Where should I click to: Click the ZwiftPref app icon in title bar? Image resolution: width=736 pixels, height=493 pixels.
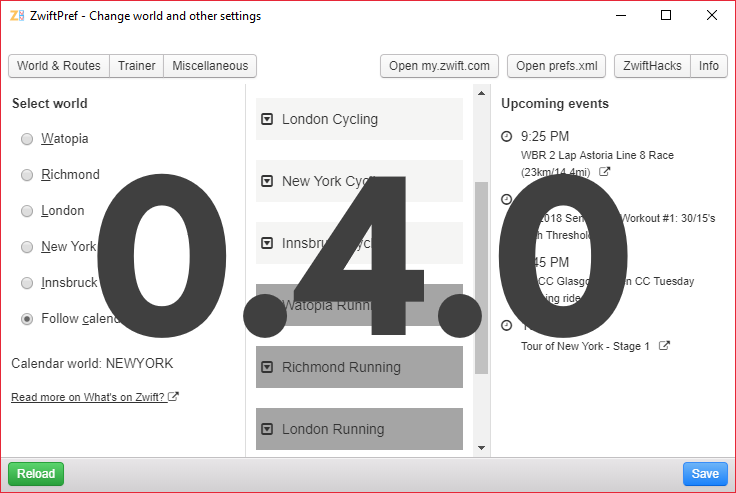pyautogui.click(x=17, y=15)
